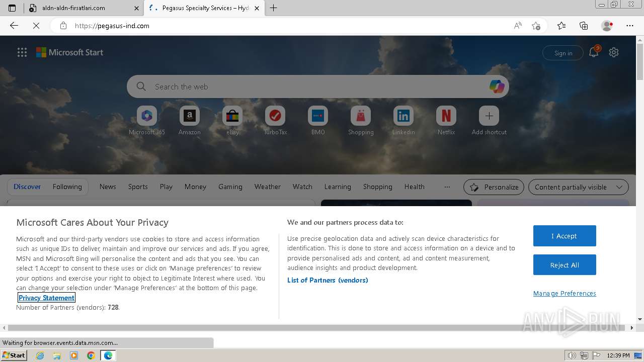Viewport: 644px width, 362px height.
Task: Click the Search the web box
Action: click(317, 86)
